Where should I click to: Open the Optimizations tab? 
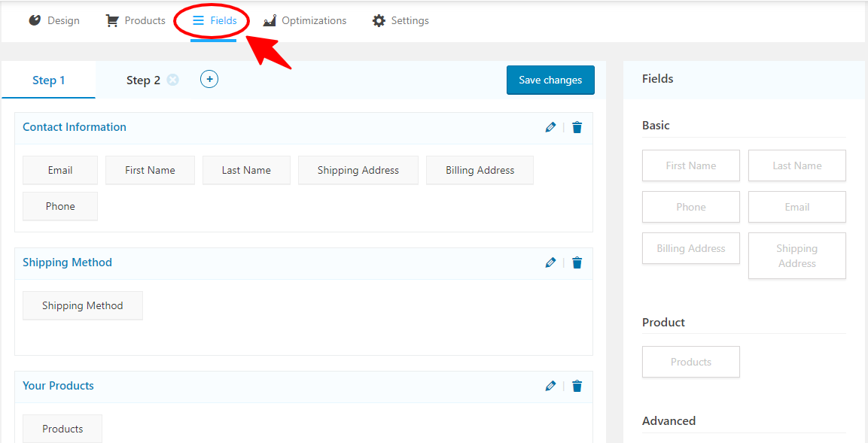(x=304, y=21)
